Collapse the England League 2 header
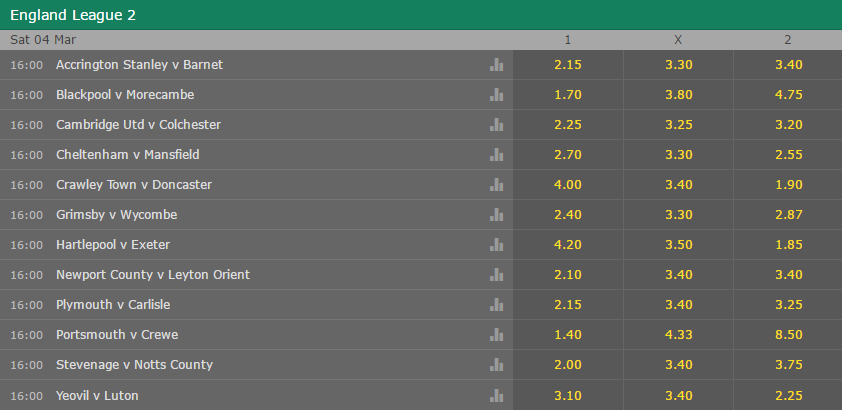 point(421,15)
